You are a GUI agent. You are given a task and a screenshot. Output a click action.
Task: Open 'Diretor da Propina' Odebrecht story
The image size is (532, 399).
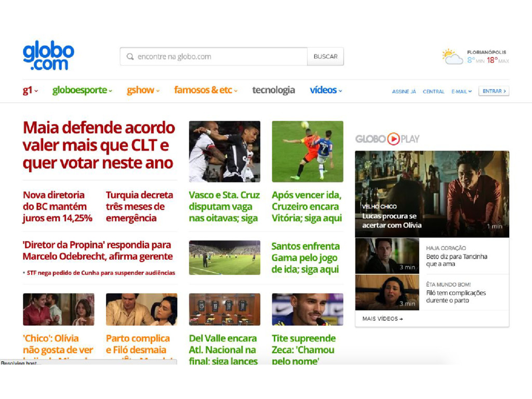click(x=98, y=251)
